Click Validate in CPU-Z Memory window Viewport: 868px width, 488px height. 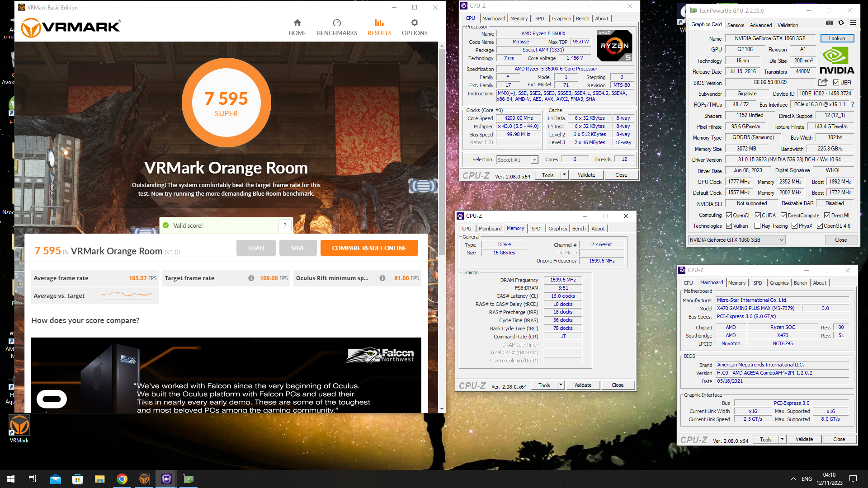583,385
